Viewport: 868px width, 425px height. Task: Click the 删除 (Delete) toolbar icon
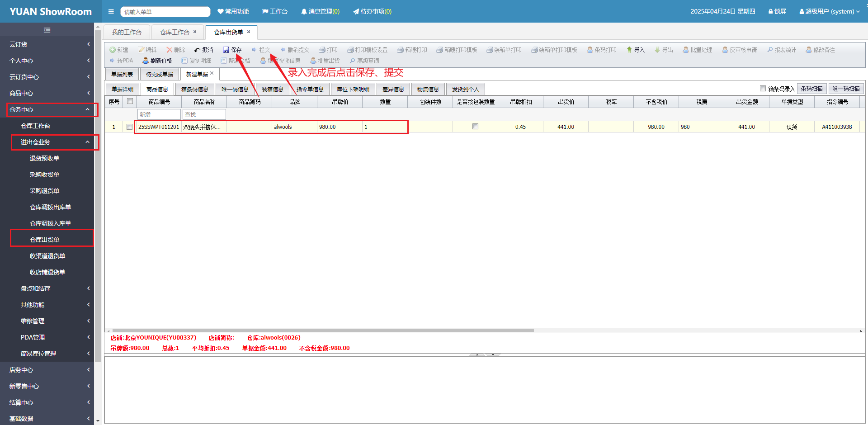(170, 50)
